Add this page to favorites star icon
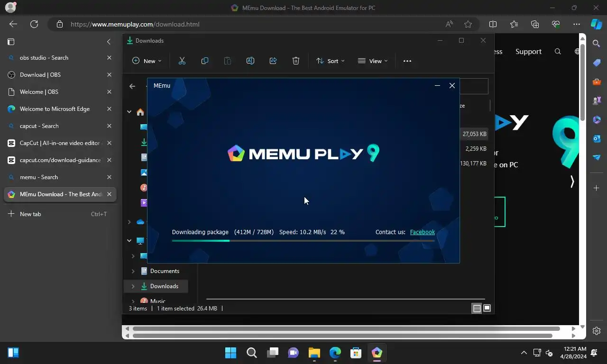Image resolution: width=607 pixels, height=364 pixels. 468,24
